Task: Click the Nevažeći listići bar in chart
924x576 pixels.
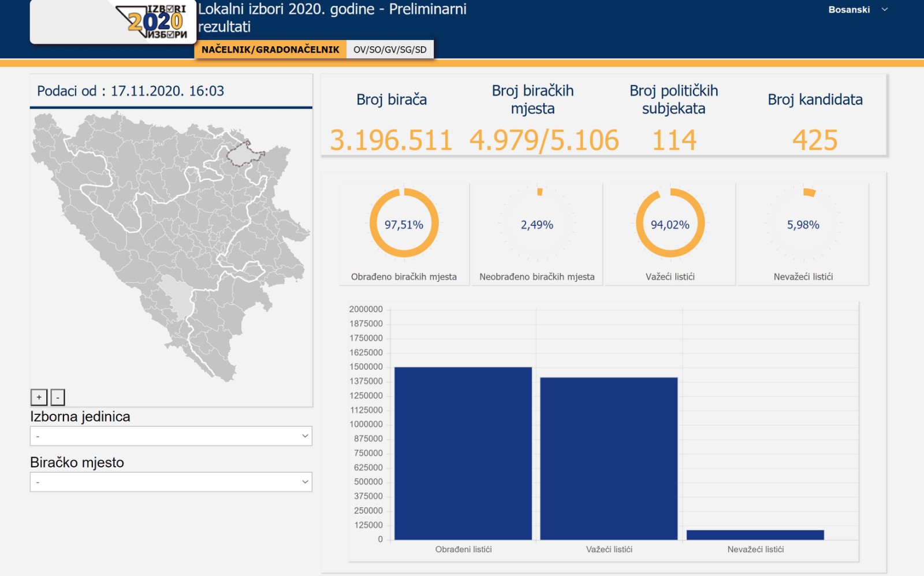Action: (x=755, y=535)
